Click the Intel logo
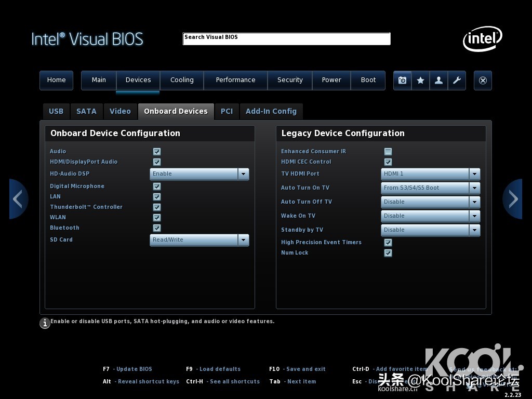The image size is (532, 399). pos(483,38)
